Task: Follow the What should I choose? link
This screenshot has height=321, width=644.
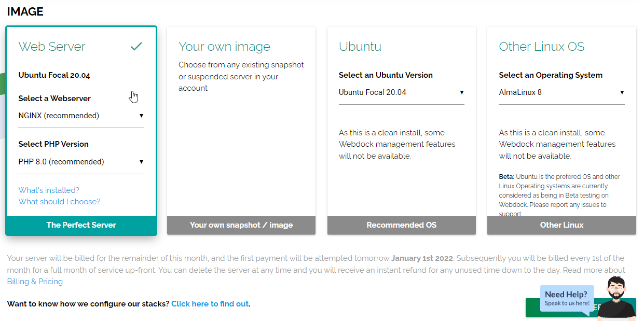Action: coord(59,202)
